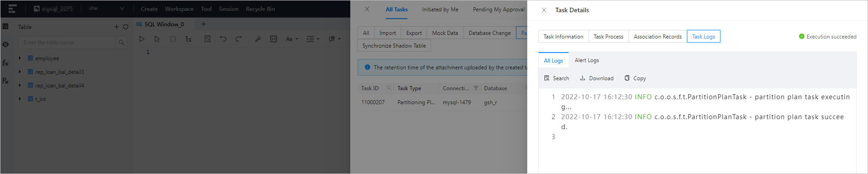Filter tasks by Import type
This screenshot has height=174, width=868.
coord(387,33)
